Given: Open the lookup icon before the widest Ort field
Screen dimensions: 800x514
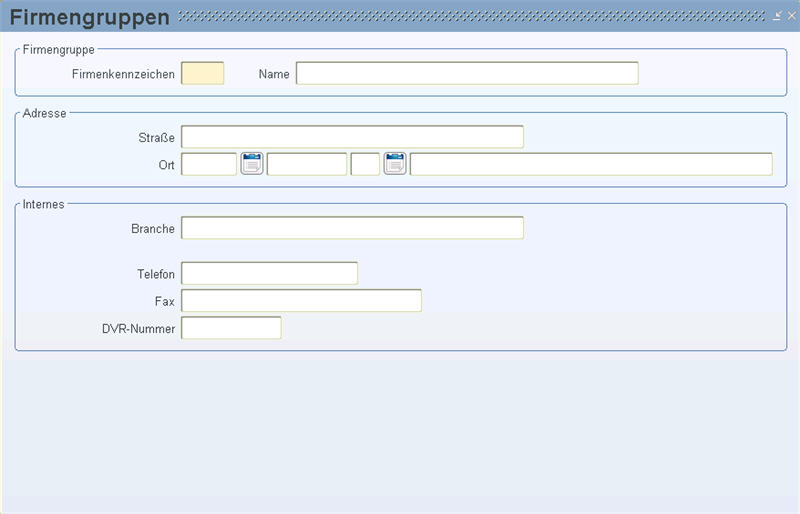Looking at the screenshot, I should (395, 164).
